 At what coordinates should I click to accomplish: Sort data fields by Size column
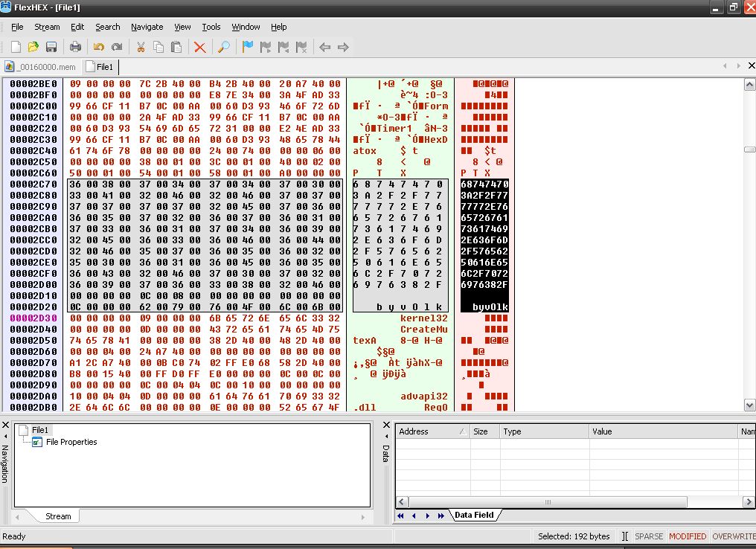click(x=485, y=431)
